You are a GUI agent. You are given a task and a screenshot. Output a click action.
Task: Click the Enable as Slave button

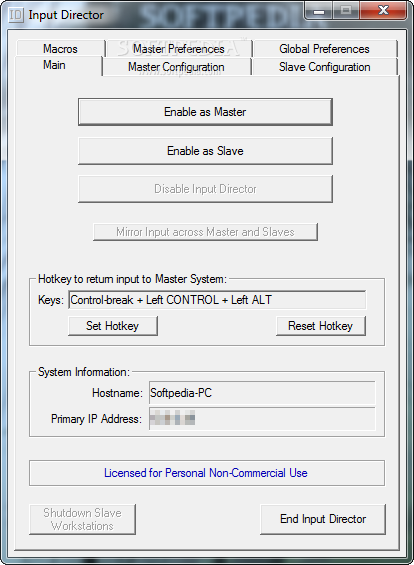click(x=205, y=151)
